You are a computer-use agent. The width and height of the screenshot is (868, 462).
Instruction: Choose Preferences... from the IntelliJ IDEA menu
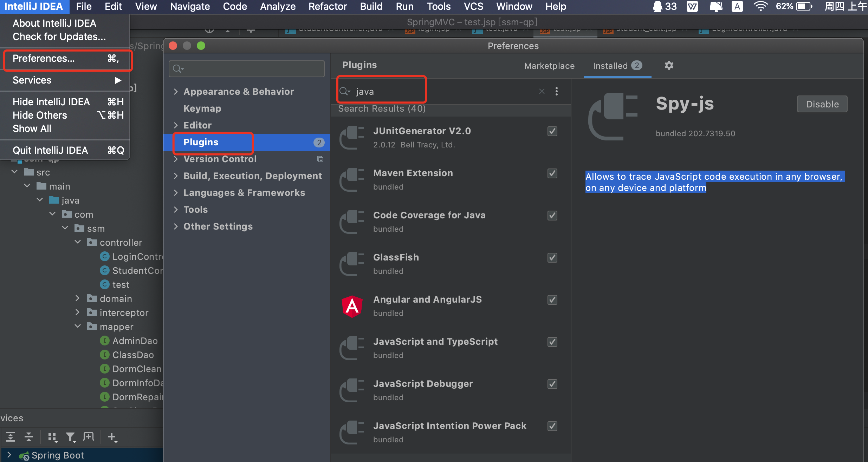(65, 59)
